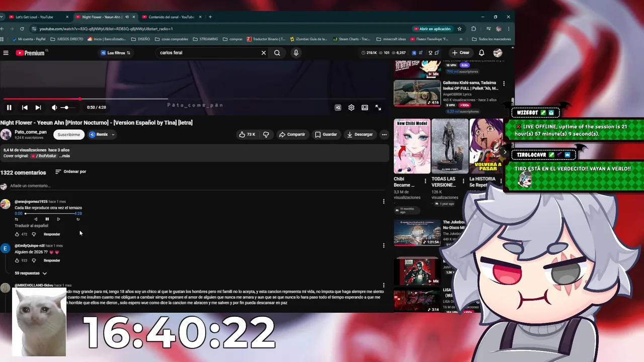Open the YouTube hamburger guide menu
The height and width of the screenshot is (362, 644).
[x=6, y=53]
